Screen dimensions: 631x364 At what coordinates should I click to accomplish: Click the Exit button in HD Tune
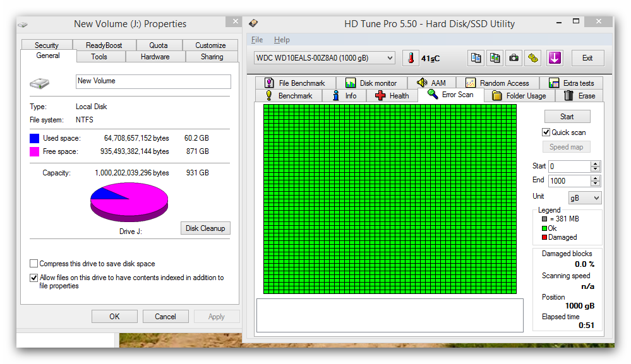pos(587,58)
